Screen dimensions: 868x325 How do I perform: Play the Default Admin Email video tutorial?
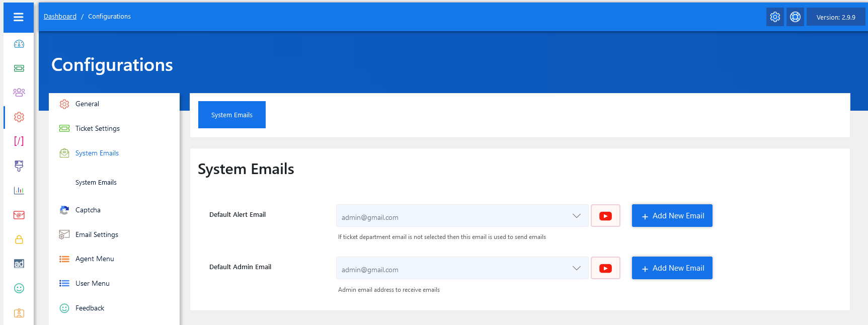click(x=605, y=268)
